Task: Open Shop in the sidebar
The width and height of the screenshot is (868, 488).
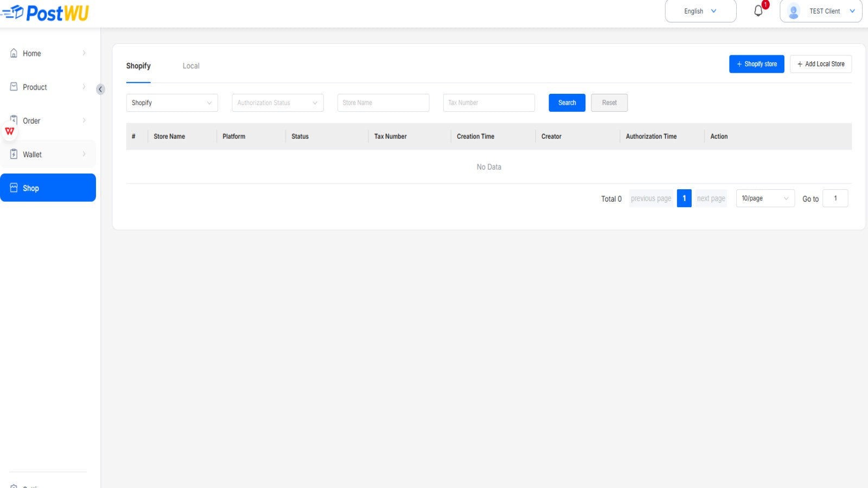Action: coord(48,188)
